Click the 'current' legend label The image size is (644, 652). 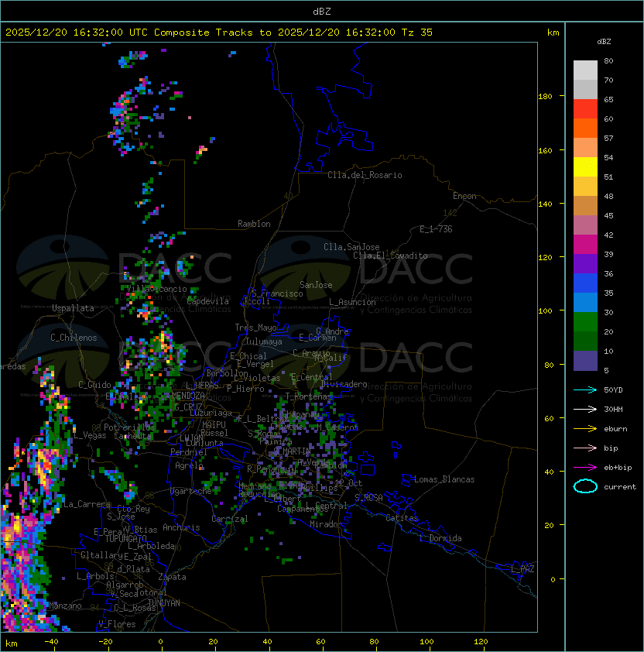click(620, 487)
